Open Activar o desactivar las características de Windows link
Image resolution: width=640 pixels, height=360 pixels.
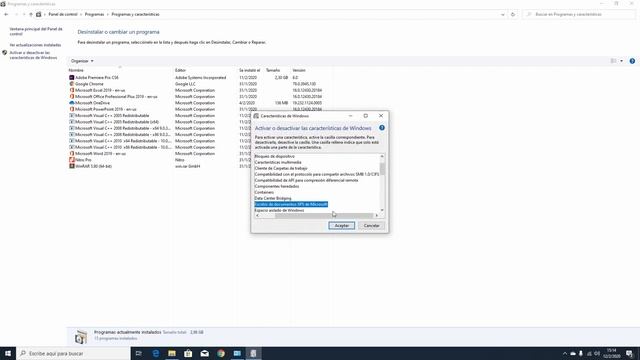pos(33,55)
